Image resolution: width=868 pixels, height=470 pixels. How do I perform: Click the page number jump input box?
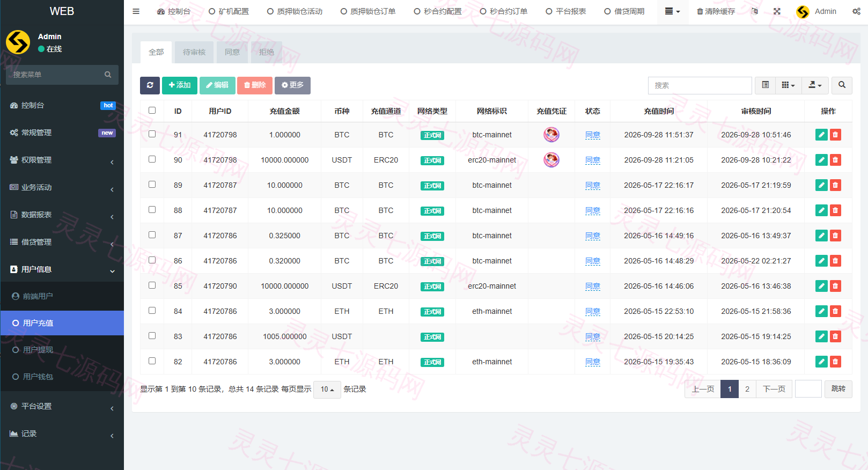pyautogui.click(x=808, y=389)
